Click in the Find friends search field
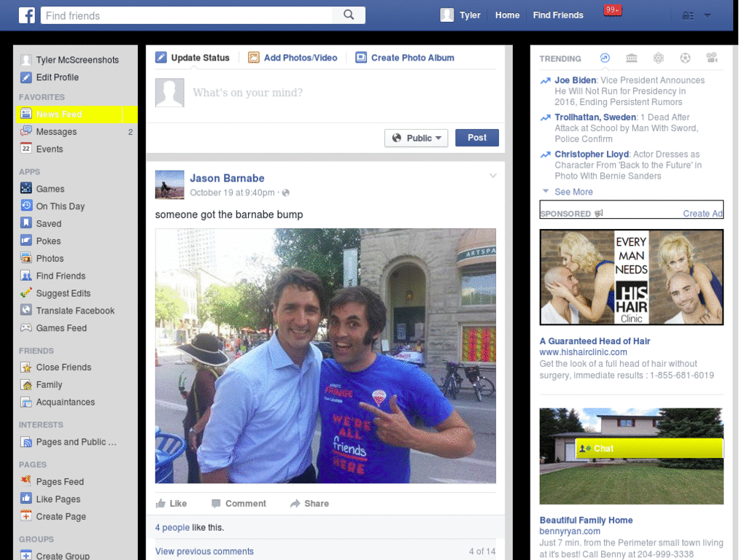Viewport: 747px width, 560px height. [x=187, y=15]
